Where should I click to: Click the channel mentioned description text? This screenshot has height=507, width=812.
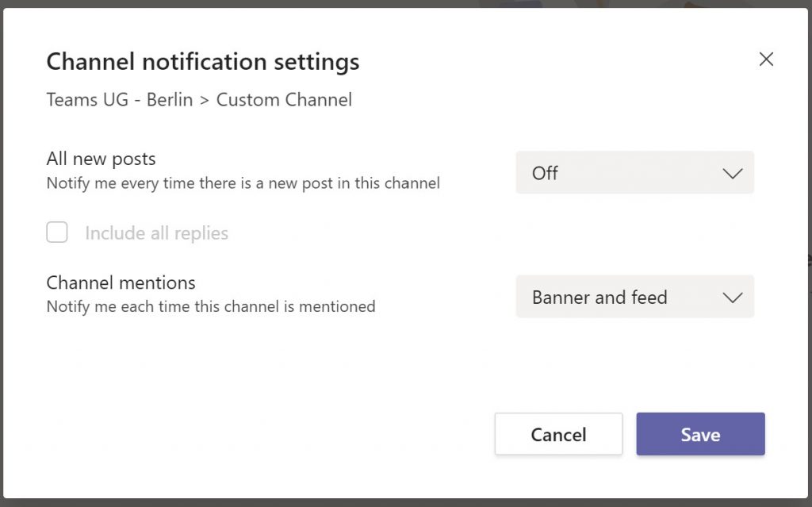210,306
